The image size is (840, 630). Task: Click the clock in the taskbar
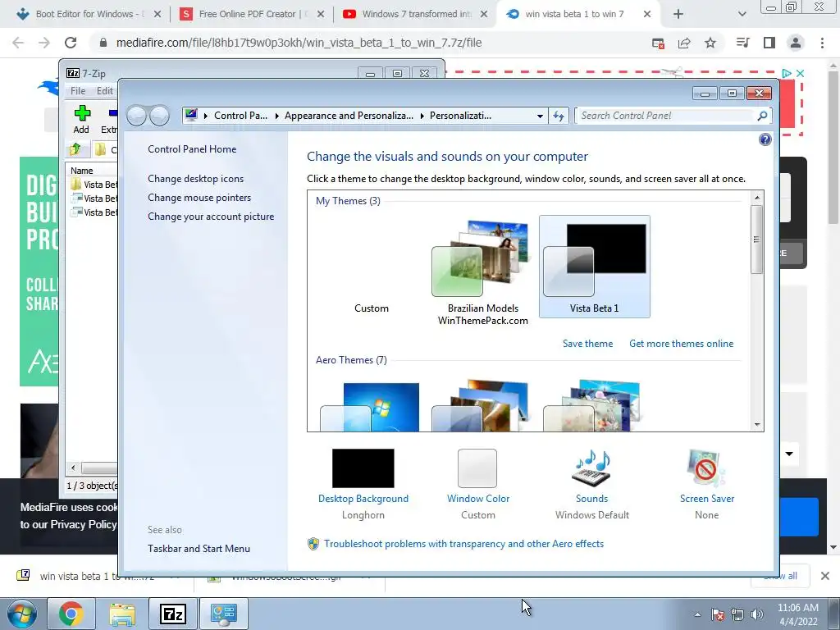[797, 614]
